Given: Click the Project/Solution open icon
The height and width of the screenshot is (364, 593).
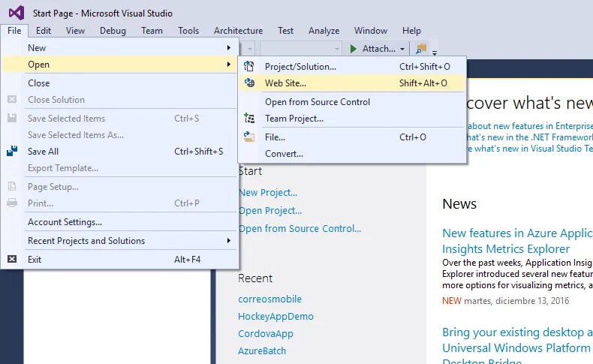Looking at the screenshot, I should (249, 66).
